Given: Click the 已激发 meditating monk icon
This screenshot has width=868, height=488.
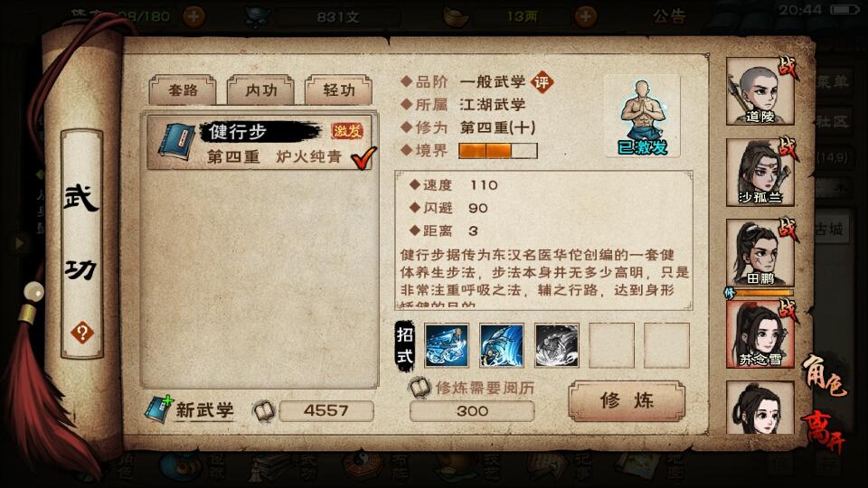Looking at the screenshot, I should click(642, 117).
